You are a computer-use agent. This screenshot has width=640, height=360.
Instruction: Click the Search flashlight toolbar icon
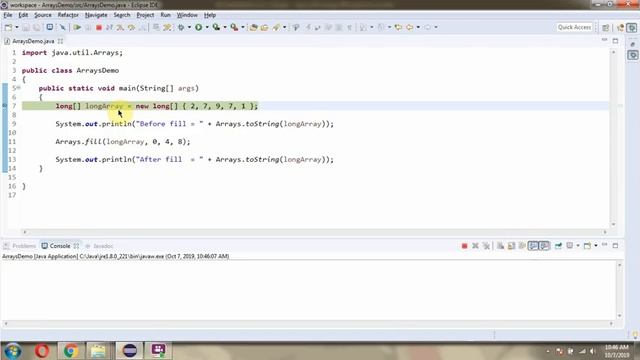point(276,27)
